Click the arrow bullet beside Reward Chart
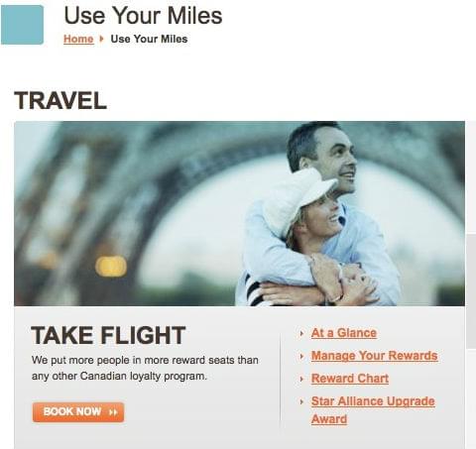Image resolution: width=476 pixels, height=449 pixels. click(x=301, y=379)
